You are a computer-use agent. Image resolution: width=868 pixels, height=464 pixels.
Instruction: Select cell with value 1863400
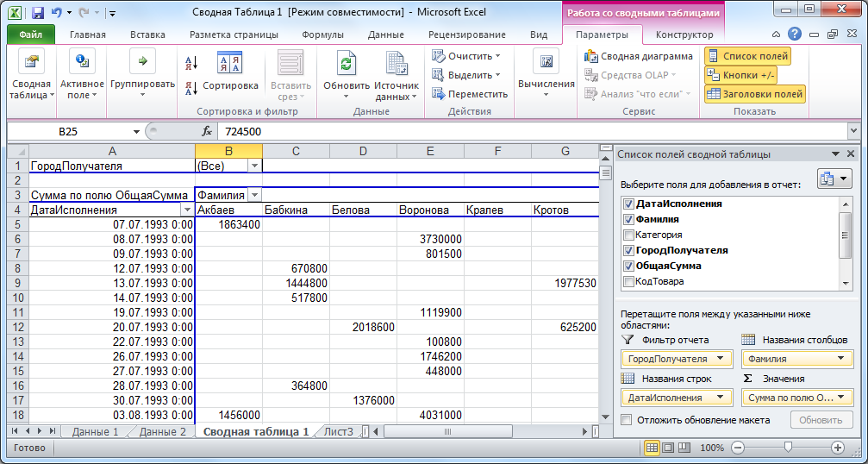228,225
